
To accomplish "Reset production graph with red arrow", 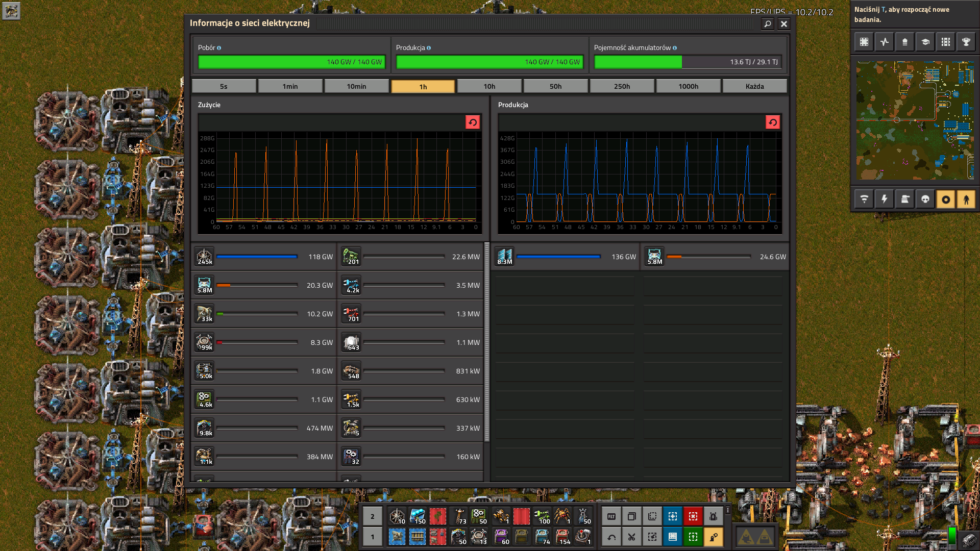I will click(x=772, y=122).
